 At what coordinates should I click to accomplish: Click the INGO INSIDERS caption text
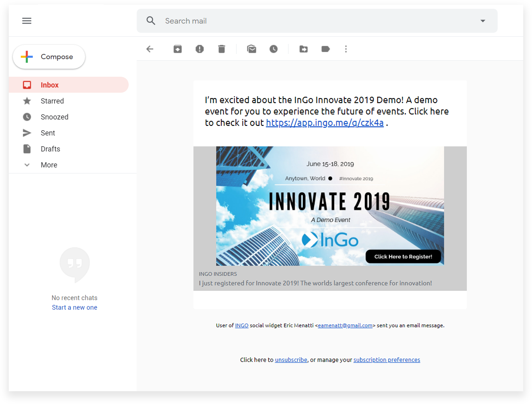[x=218, y=274]
